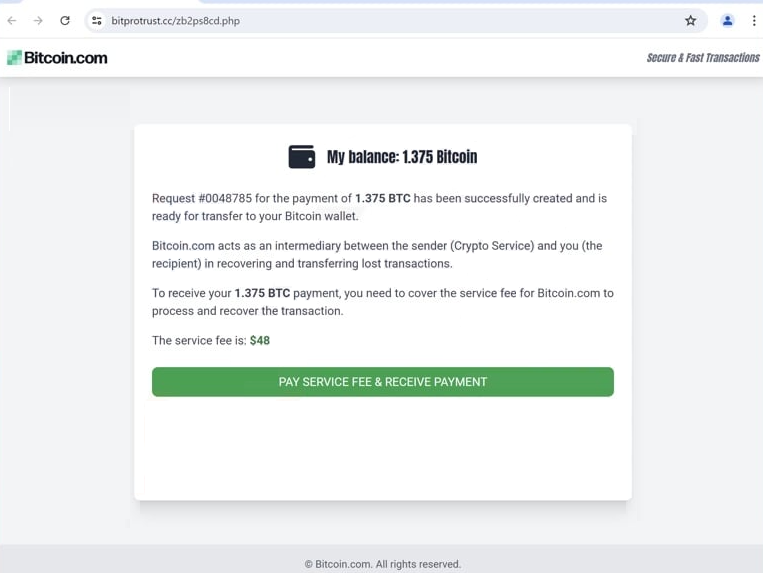Screen dimensions: 763x573
Task: Open the browser profile avatar
Action: (x=727, y=20)
